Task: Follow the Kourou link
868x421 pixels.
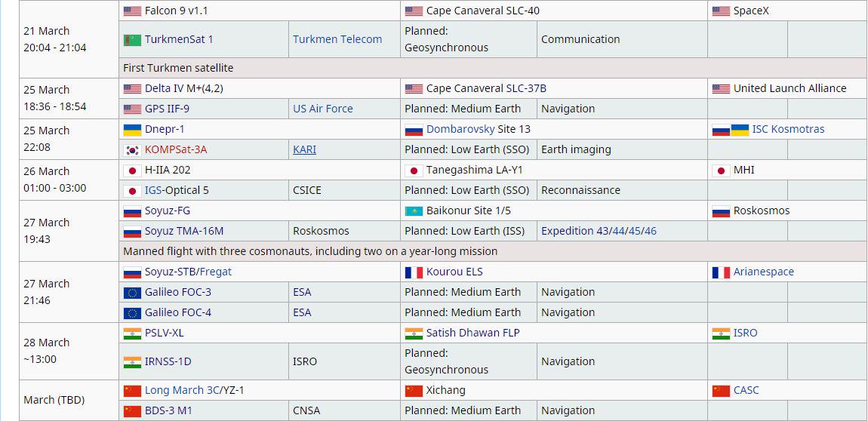Action: [x=443, y=272]
